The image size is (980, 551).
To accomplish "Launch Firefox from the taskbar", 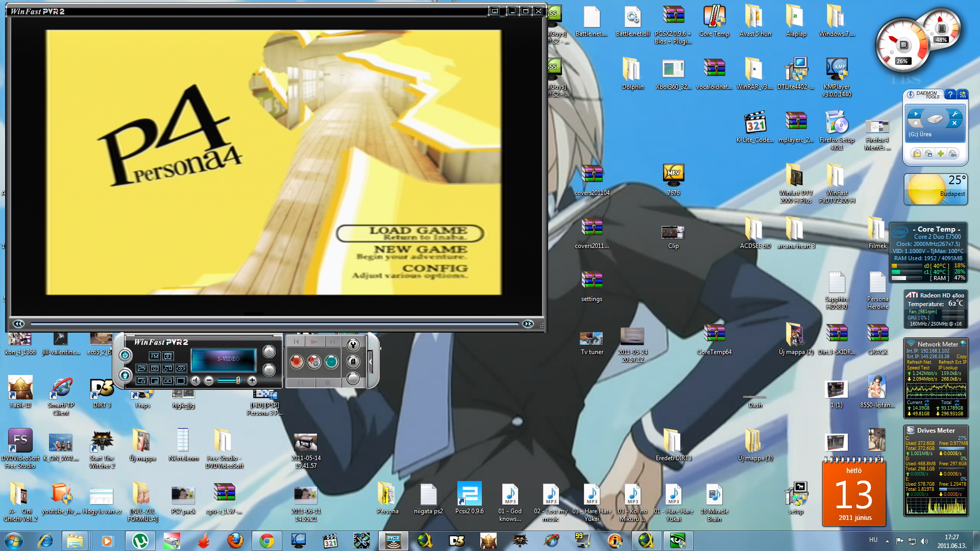I will (235, 540).
